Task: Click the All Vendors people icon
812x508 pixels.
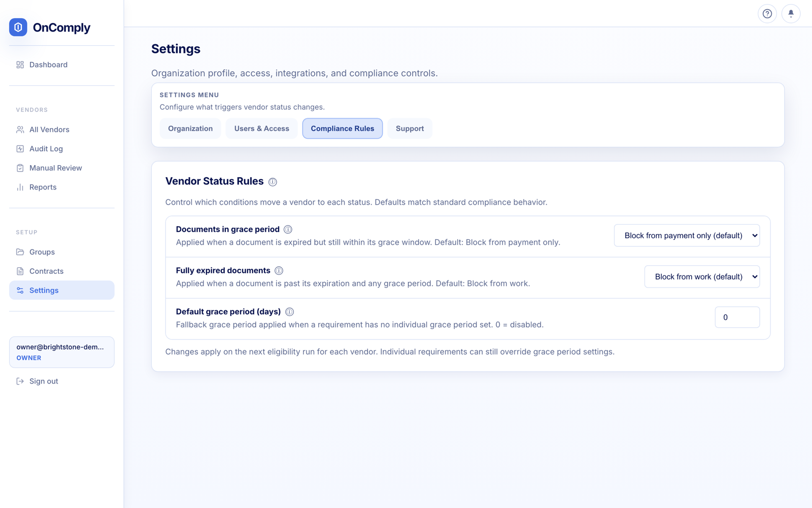Action: 20,130
